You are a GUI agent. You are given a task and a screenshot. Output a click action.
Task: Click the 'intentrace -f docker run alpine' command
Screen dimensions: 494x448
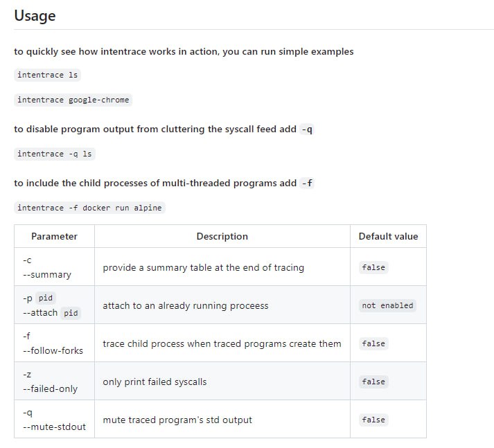click(90, 208)
